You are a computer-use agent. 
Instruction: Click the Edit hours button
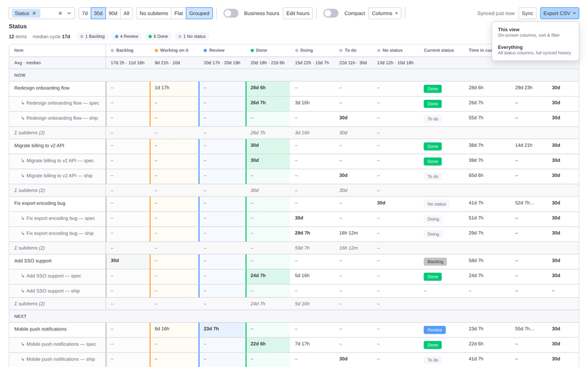[298, 13]
